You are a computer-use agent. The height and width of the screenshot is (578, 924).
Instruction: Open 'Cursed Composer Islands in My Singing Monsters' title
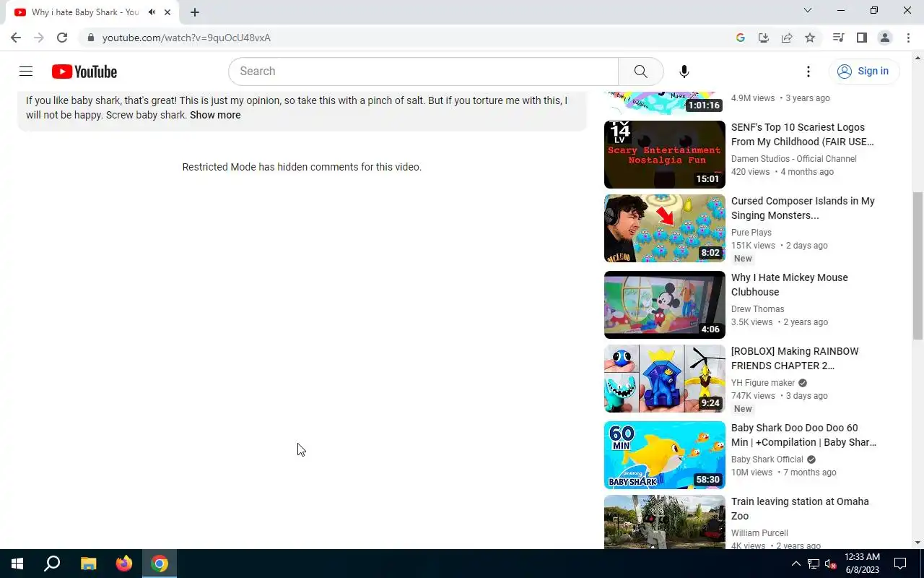[x=803, y=208]
